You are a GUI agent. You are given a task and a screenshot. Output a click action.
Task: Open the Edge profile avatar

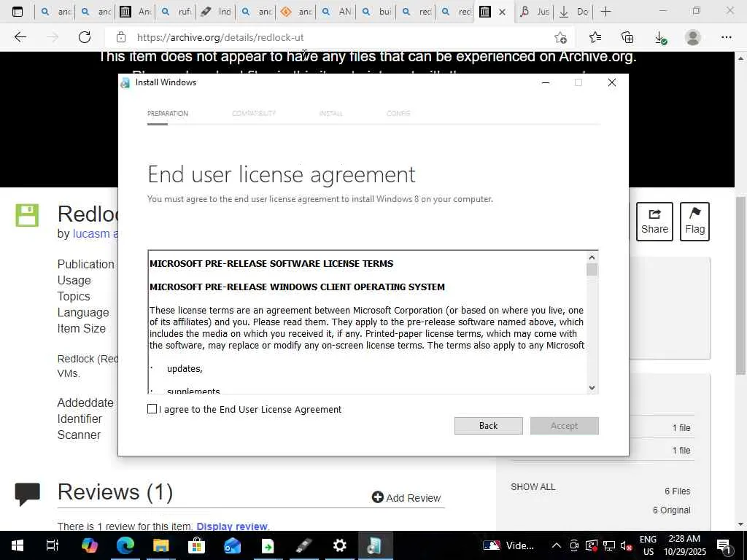[x=693, y=37]
